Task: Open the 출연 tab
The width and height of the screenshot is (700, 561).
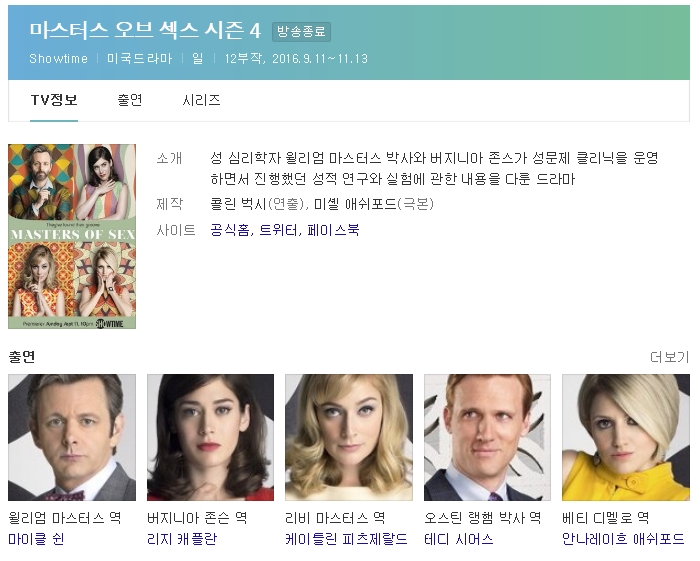Action: (130, 100)
